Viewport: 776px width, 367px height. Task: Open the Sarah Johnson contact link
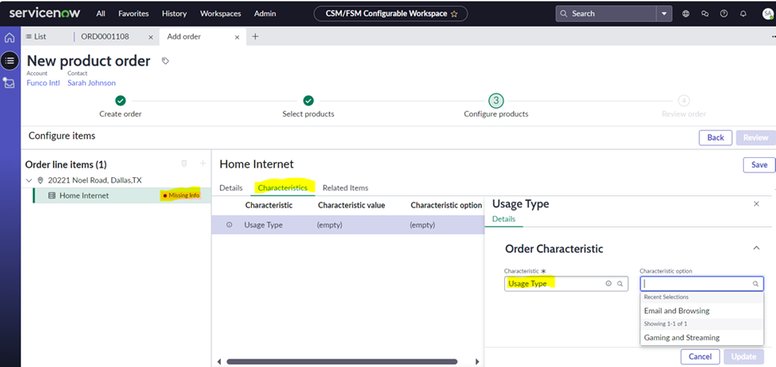(x=92, y=83)
